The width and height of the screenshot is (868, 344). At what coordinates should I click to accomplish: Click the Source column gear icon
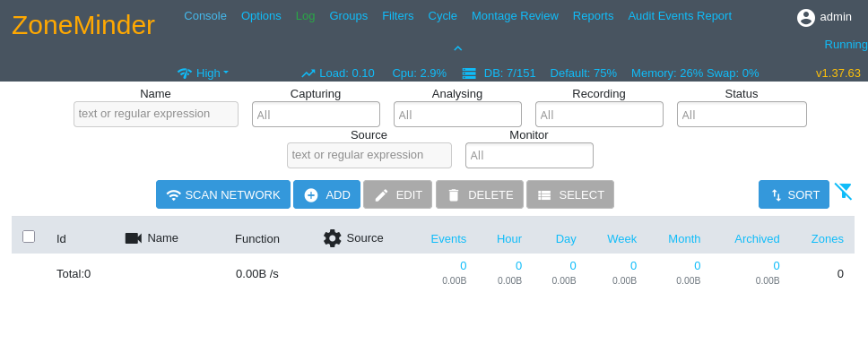tap(332, 238)
